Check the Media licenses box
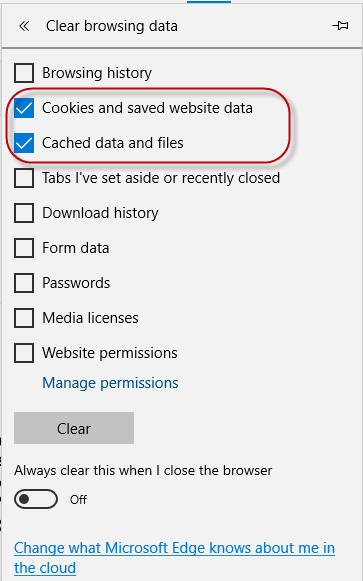 (x=24, y=318)
